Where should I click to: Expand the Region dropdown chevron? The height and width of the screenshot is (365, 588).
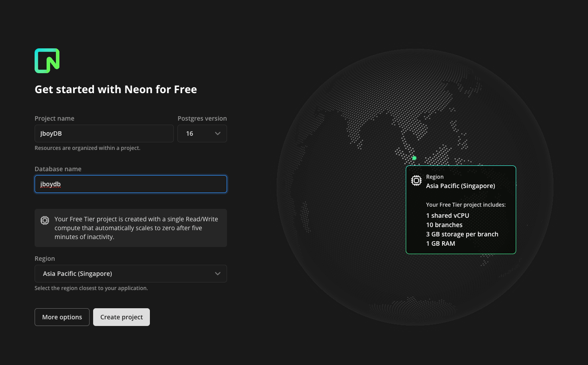pos(218,274)
